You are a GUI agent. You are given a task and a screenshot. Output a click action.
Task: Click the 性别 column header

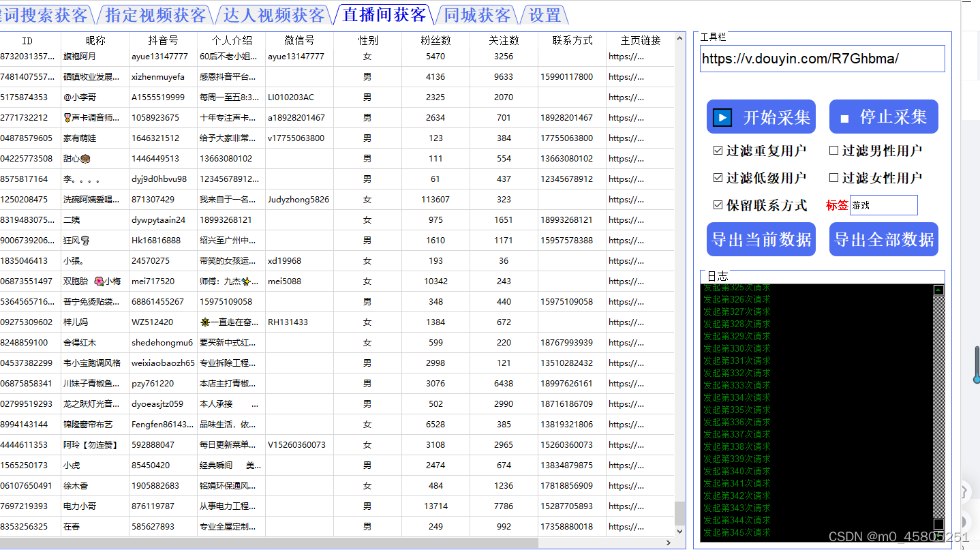click(368, 40)
